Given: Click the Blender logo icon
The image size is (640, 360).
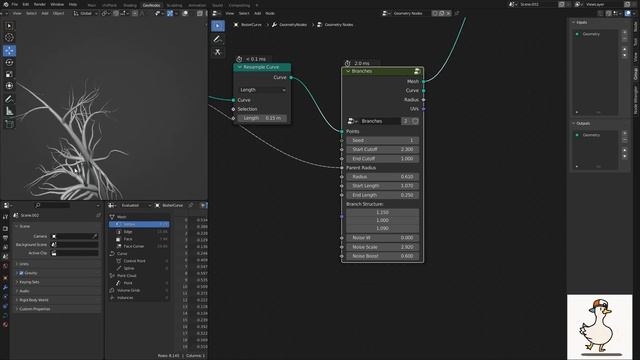Looking at the screenshot, I should pyautogui.click(x=5, y=4).
